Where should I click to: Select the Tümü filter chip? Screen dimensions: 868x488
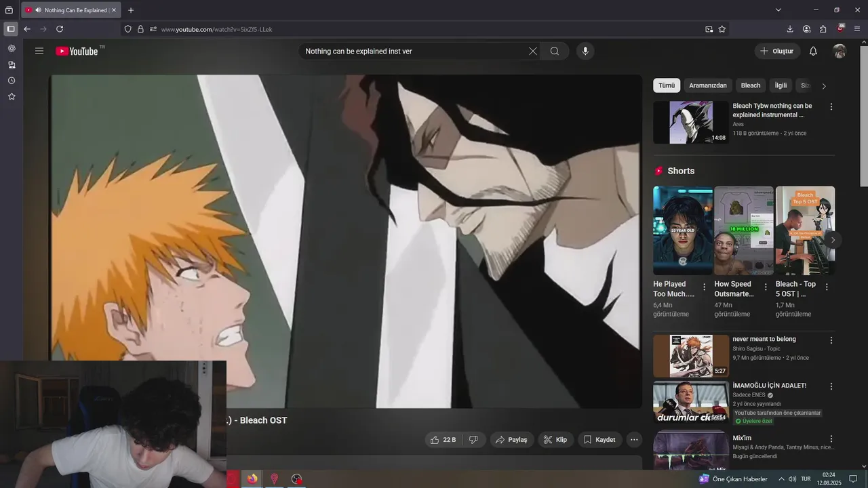pos(667,85)
